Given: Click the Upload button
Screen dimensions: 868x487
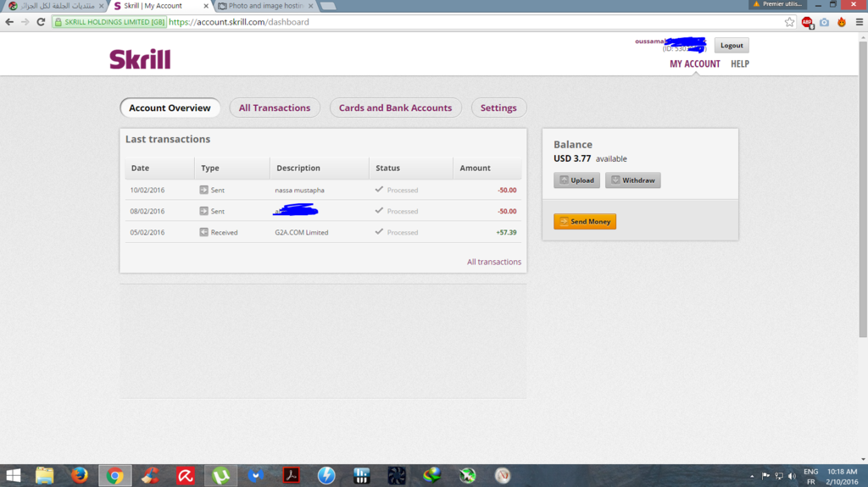Looking at the screenshot, I should coord(576,180).
